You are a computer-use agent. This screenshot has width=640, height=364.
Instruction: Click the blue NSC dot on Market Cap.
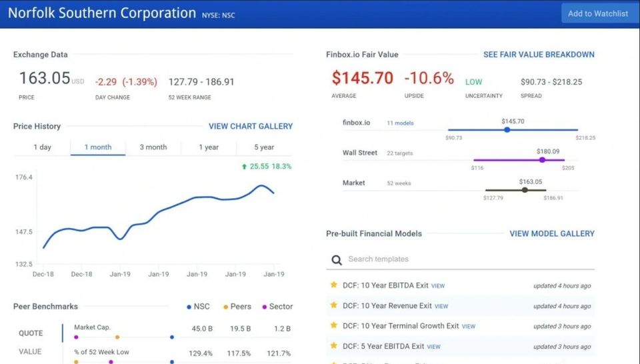pos(172,337)
